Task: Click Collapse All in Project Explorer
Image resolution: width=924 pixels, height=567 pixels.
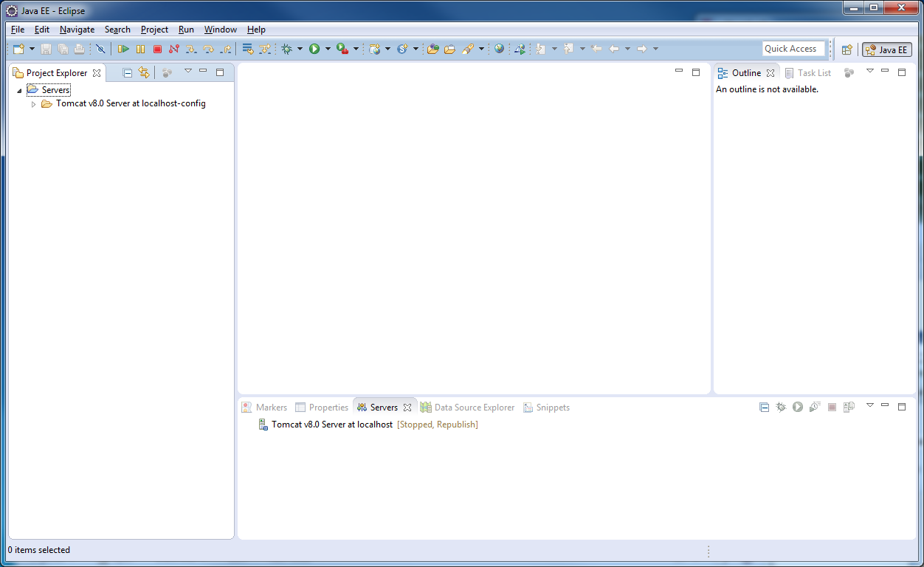Action: [x=127, y=72]
